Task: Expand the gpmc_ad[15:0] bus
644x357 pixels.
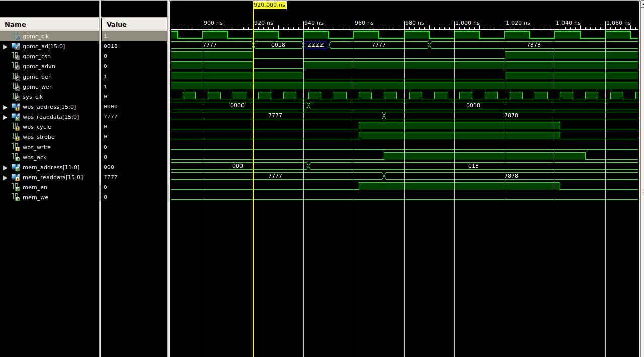Action: coord(5,46)
